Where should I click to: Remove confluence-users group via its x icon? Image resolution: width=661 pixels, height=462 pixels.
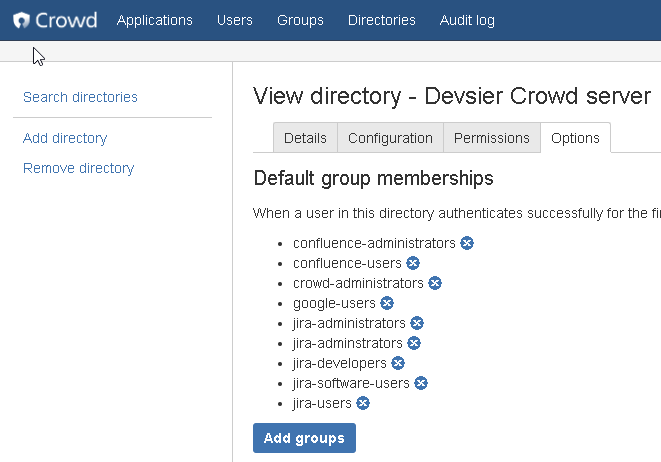(x=413, y=263)
